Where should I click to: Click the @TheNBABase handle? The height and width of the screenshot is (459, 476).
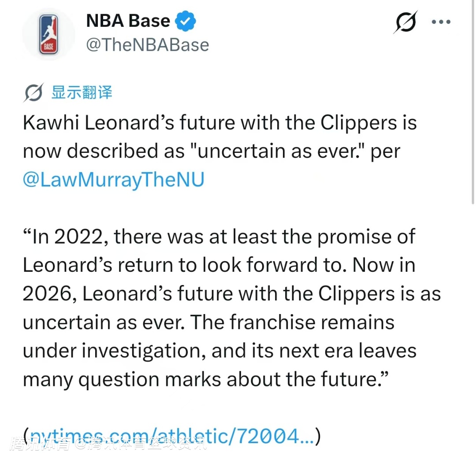(x=147, y=45)
